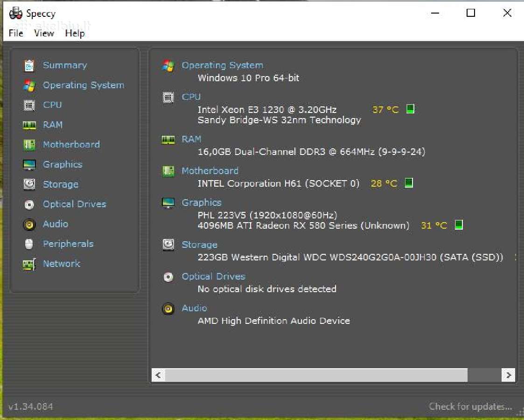
Task: Open the Storage section in sidebar
Action: click(x=61, y=184)
